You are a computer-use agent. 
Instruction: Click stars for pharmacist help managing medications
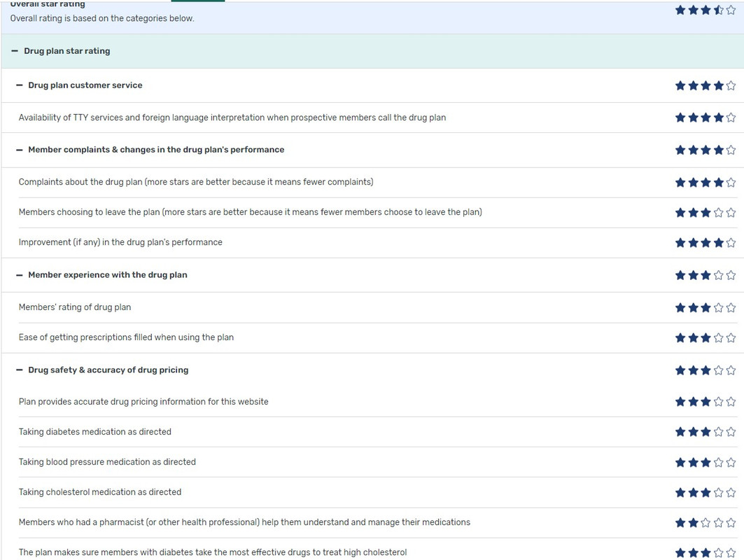tap(705, 523)
